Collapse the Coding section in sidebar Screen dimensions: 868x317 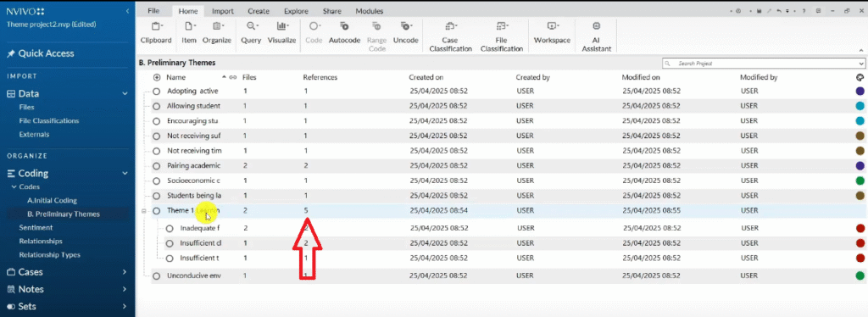tap(125, 173)
